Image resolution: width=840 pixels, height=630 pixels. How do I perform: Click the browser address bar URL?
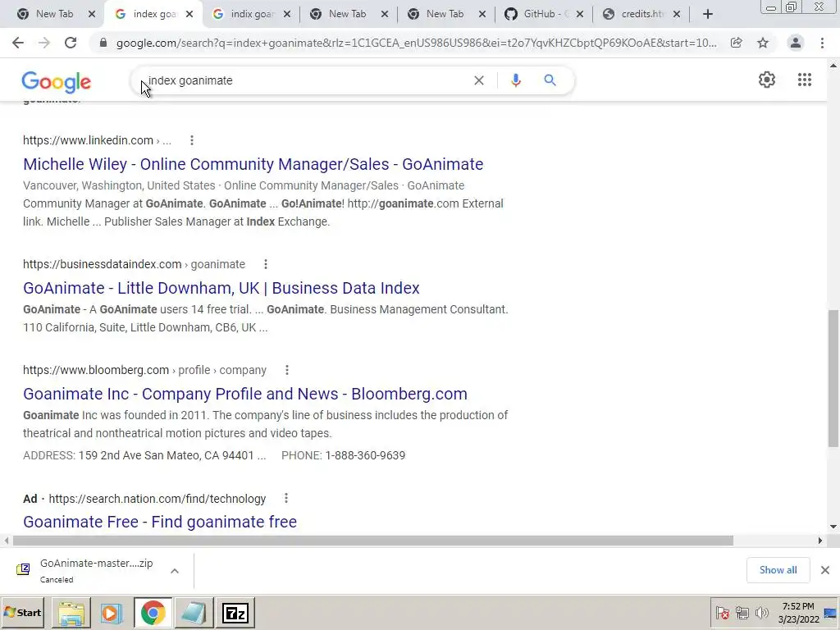(x=416, y=43)
